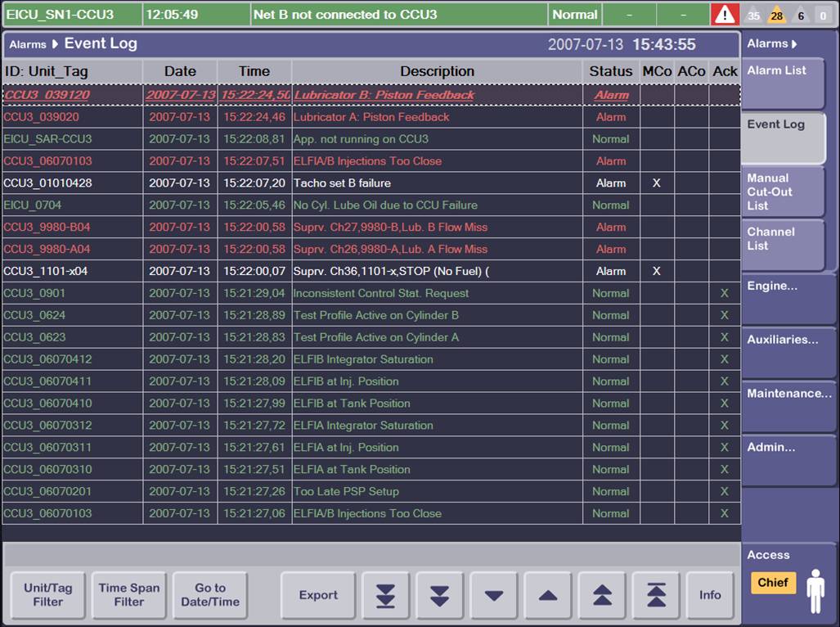The image size is (840, 627).
Task: Click the single down arrow button
Action: tap(494, 595)
